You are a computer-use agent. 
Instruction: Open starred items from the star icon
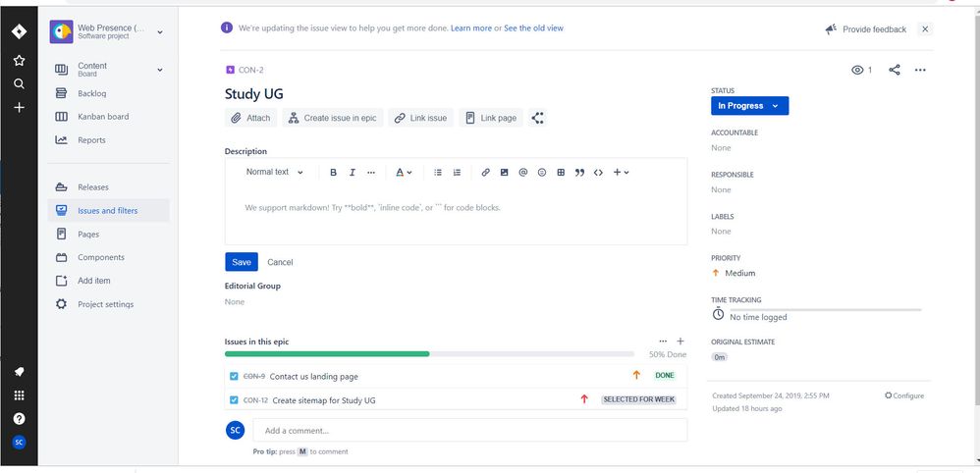coord(19,61)
